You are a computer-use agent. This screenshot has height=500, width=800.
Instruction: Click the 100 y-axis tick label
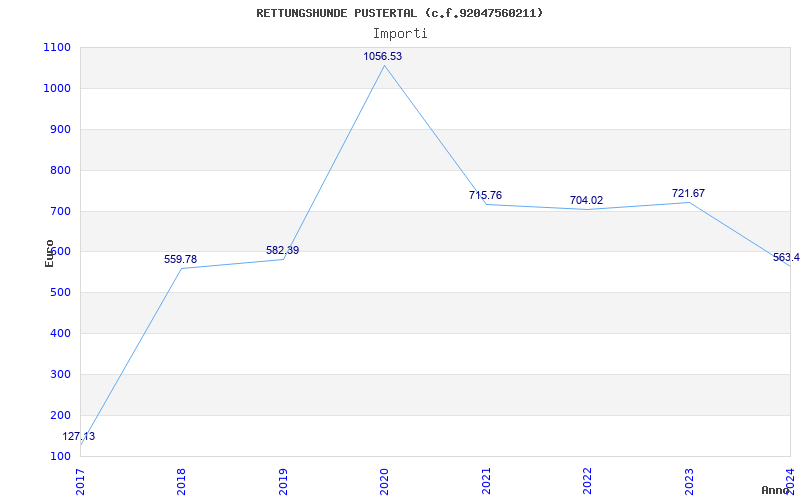(x=60, y=456)
